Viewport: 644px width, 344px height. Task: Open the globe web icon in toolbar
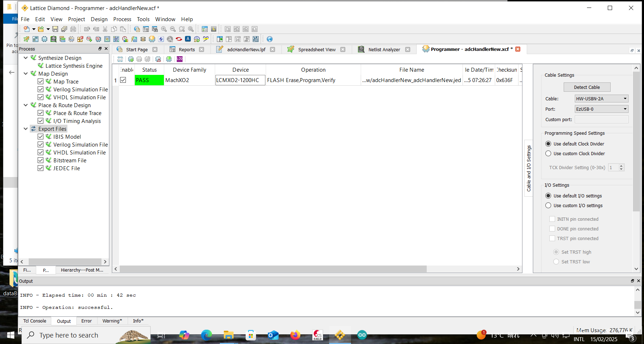point(270,39)
